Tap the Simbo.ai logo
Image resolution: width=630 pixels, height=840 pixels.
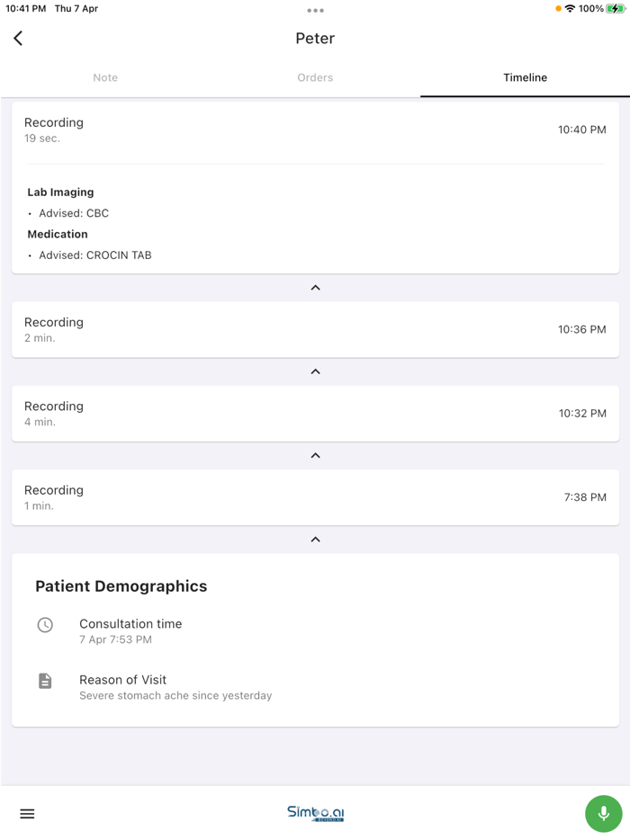pyautogui.click(x=315, y=813)
